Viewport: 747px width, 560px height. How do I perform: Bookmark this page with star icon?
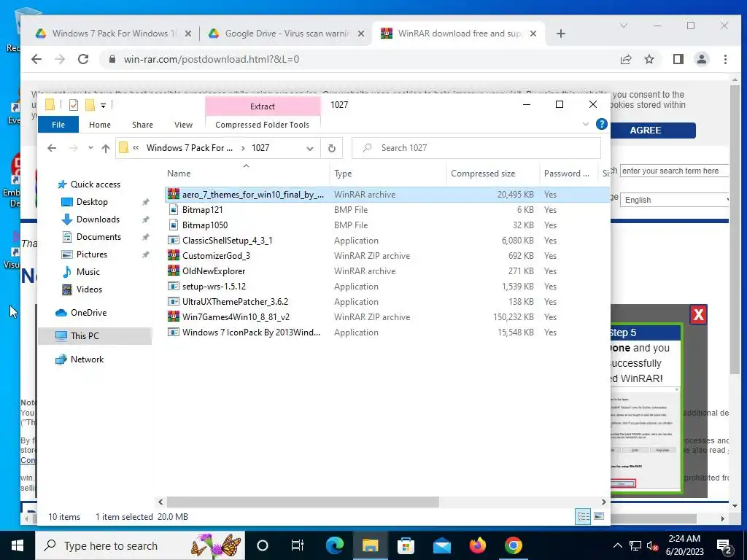coord(649,59)
